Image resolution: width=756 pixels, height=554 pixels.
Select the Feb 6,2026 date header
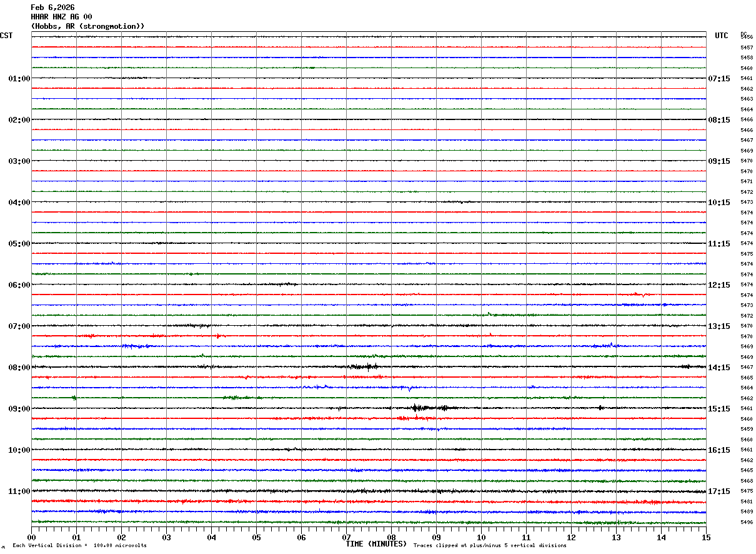point(52,8)
